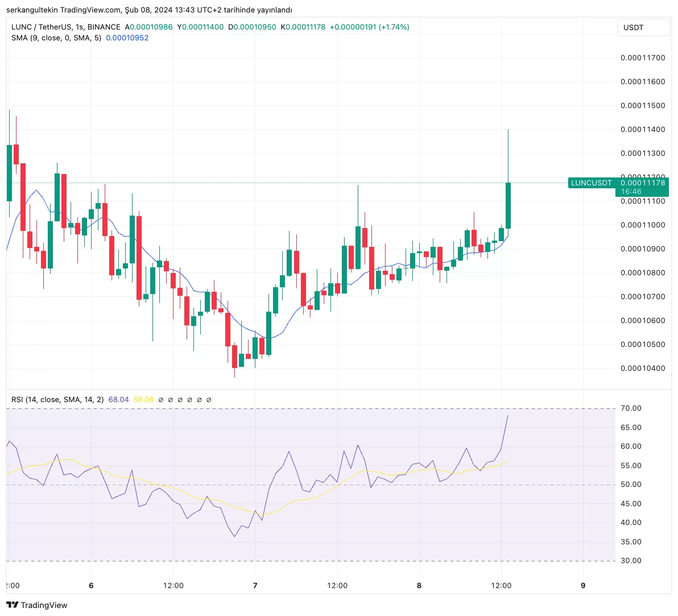
Task: Select the RSI (14, close, SMA) legend
Action: [x=57, y=399]
